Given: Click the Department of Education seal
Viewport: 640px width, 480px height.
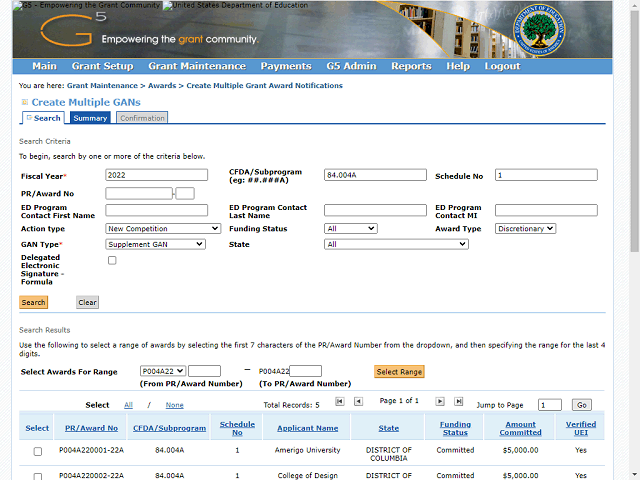Looking at the screenshot, I should (539, 30).
